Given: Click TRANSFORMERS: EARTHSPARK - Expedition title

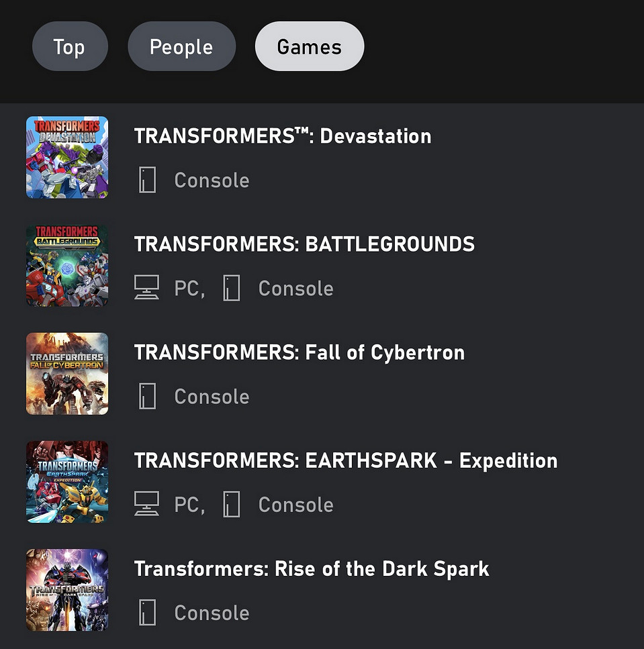Looking at the screenshot, I should click(x=346, y=460).
